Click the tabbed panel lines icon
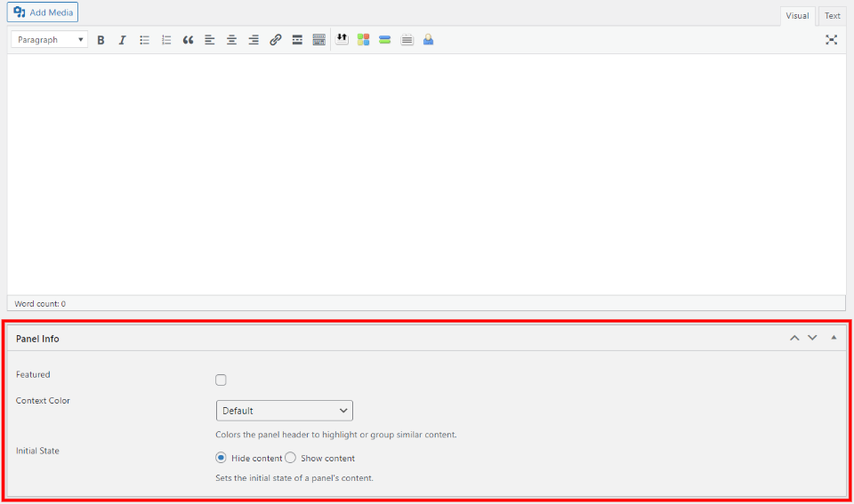Image resolution: width=854 pixels, height=504 pixels. 407,39
